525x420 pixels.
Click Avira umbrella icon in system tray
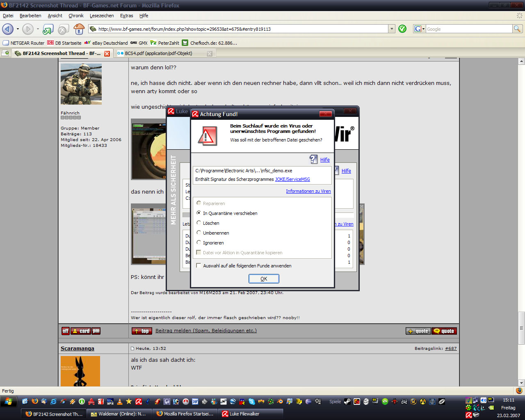pos(469,415)
